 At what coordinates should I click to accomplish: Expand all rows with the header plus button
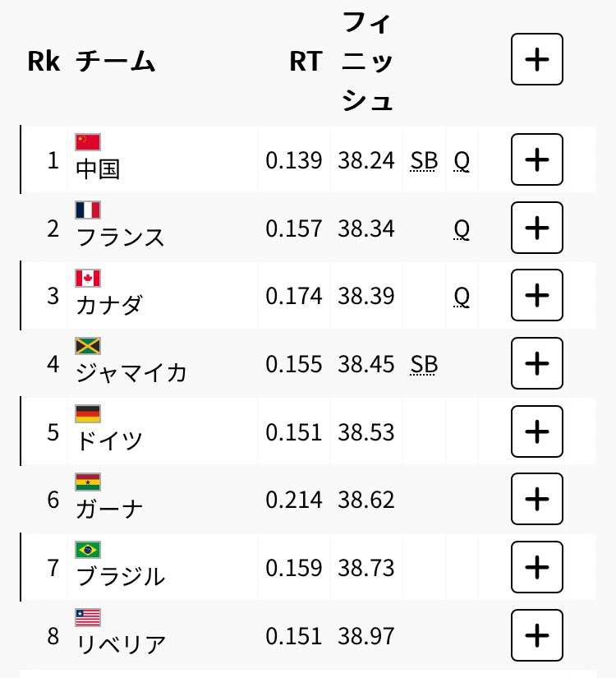537,59
